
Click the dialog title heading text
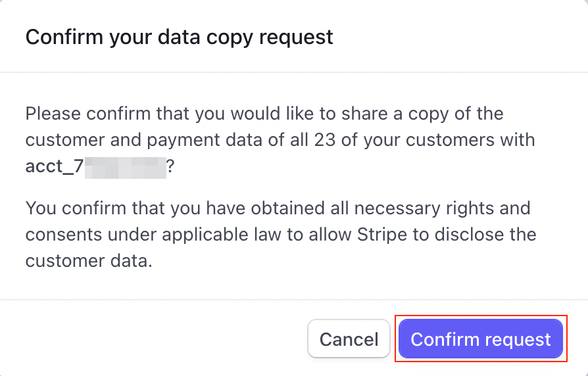click(x=179, y=36)
